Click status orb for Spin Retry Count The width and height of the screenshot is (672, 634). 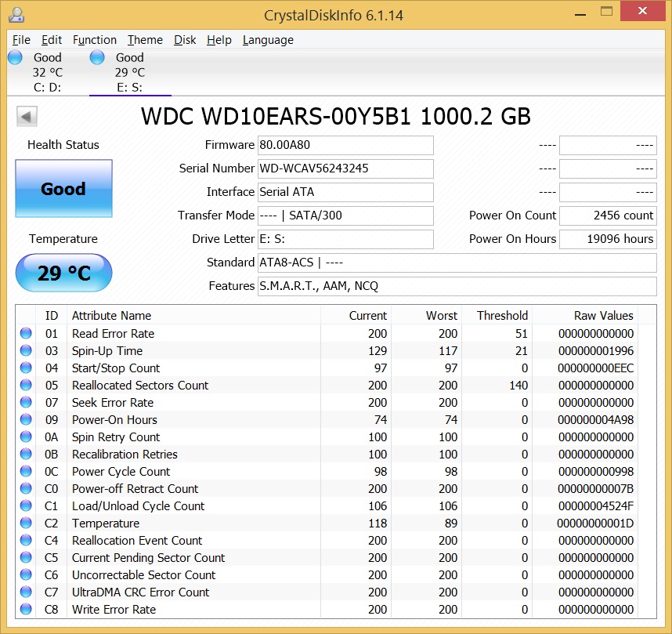[x=26, y=437]
